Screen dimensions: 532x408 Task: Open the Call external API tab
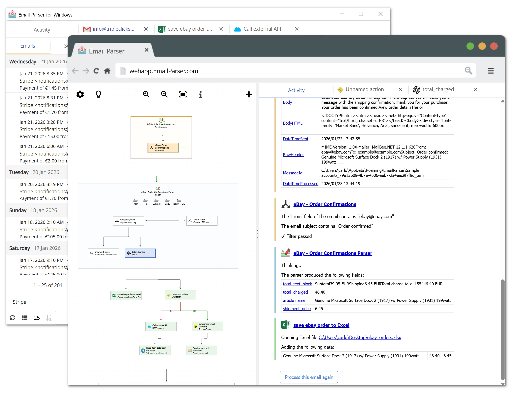pos(262,29)
